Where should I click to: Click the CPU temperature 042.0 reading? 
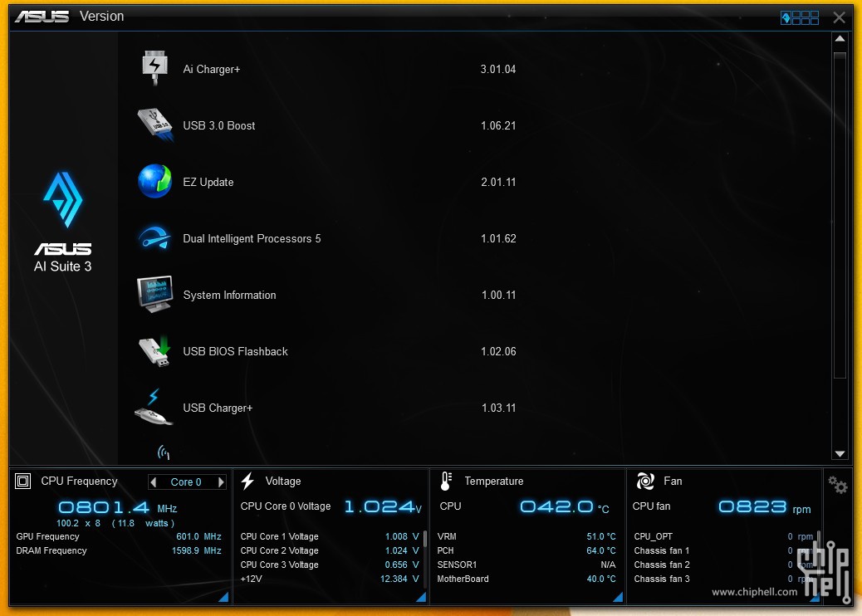(565, 506)
